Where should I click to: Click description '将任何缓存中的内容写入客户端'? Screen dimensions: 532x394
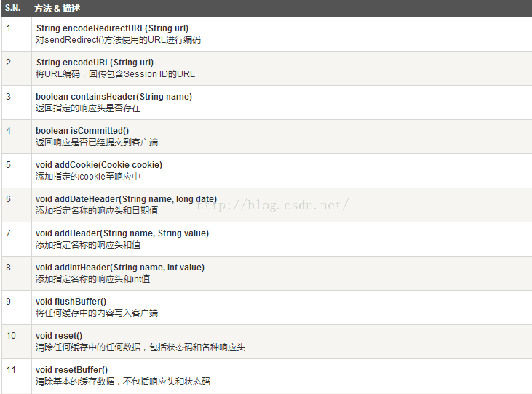point(97,313)
